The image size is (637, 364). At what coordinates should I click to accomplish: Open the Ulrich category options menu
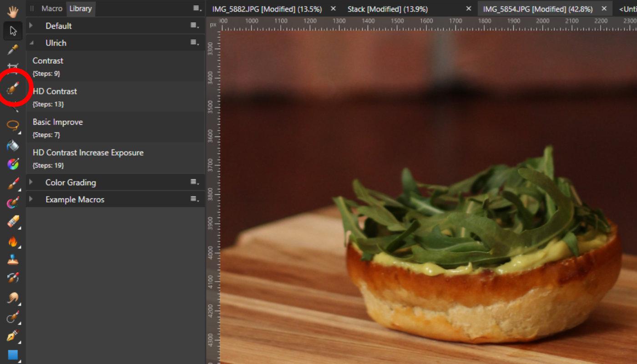click(x=194, y=42)
